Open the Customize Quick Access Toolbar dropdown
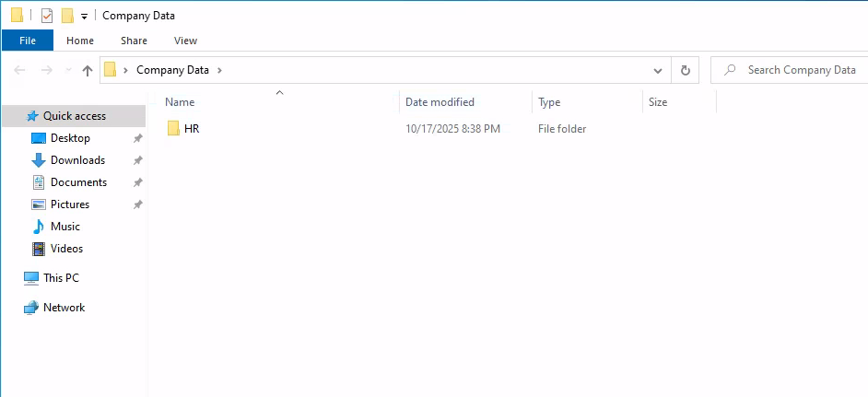The width and height of the screenshot is (868, 397). point(84,16)
